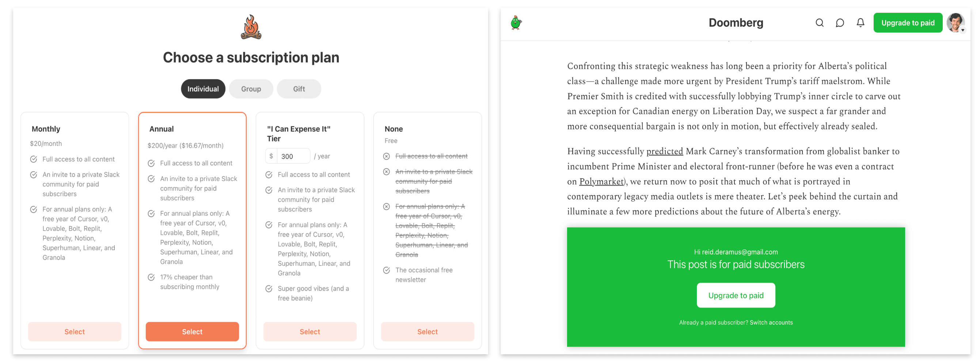Screen dimensions: 980x363
Task: Click the X icon beside Full access in None plan
Action: pyautogui.click(x=386, y=156)
